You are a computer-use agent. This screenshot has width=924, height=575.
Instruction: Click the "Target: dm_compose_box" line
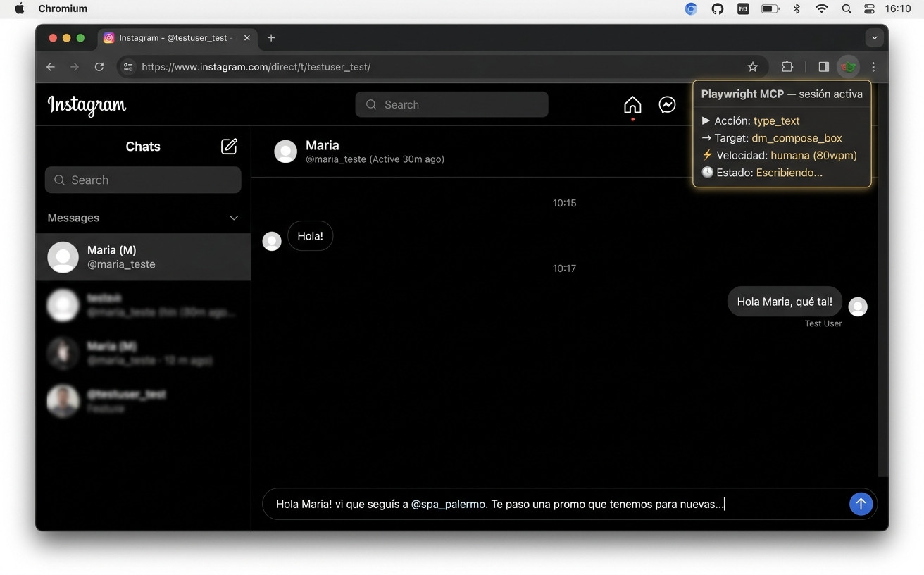tap(772, 138)
